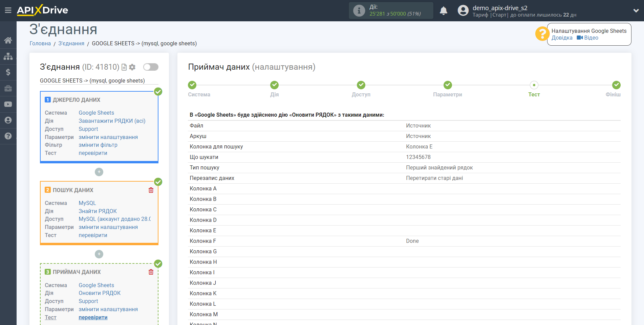The height and width of the screenshot is (325, 644).
Task: Click the yellow question mark help icon
Action: 542,34
